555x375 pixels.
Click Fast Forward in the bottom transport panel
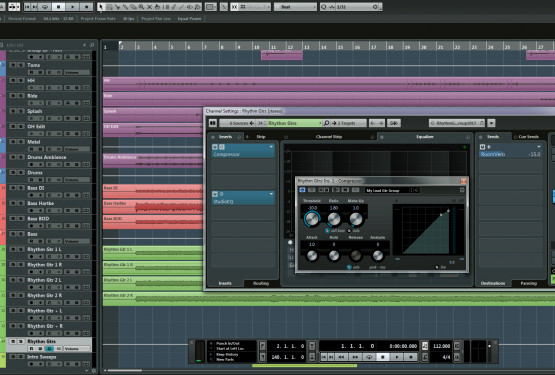(x=355, y=357)
